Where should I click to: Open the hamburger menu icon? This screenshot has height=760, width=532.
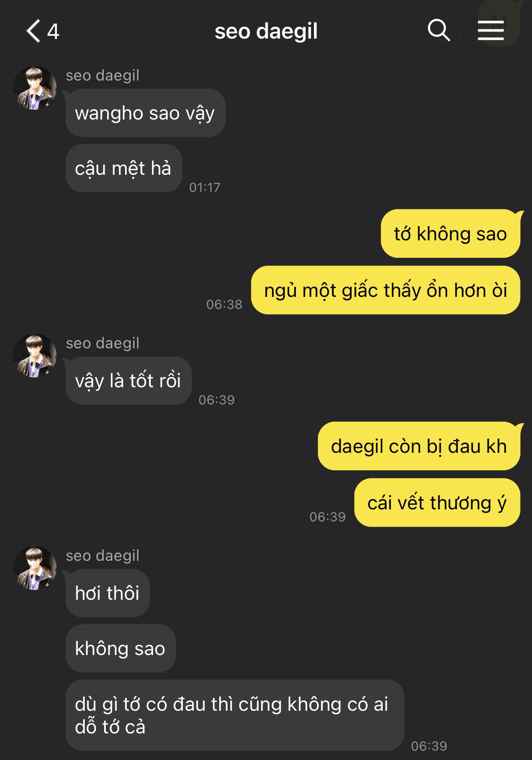pos(491,30)
